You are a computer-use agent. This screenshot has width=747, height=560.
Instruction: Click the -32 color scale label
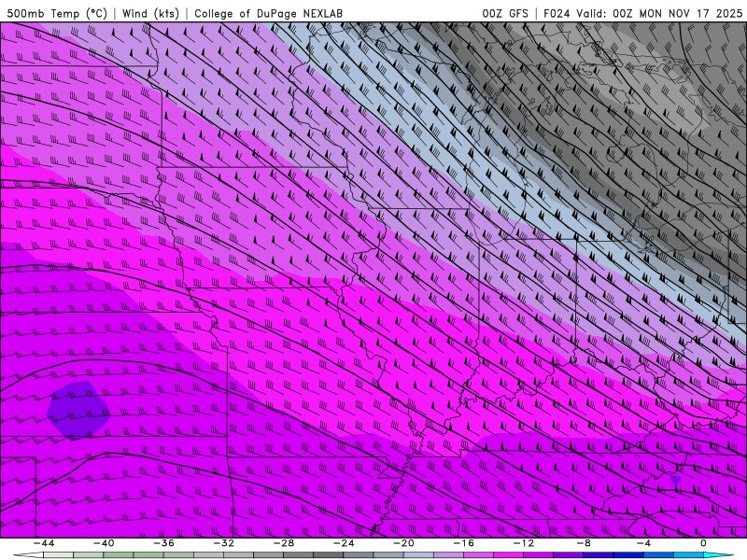[224, 543]
